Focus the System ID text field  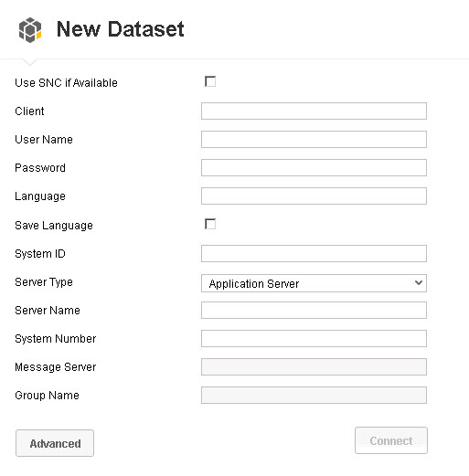click(x=314, y=254)
